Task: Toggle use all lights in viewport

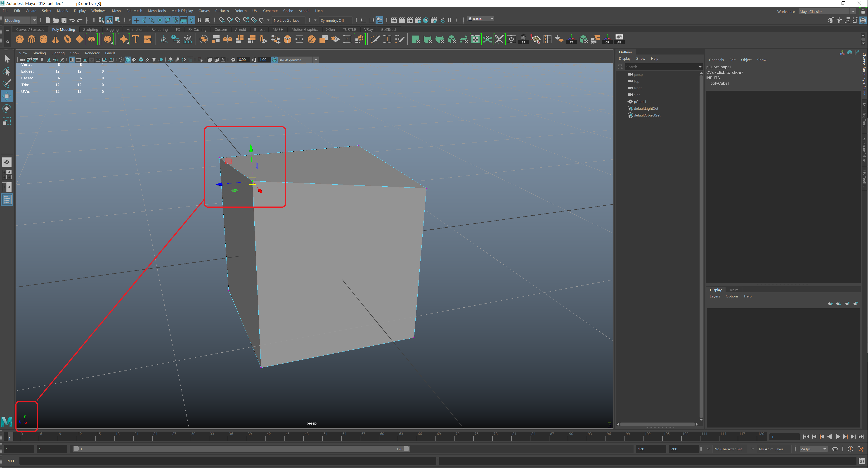Action: [154, 60]
